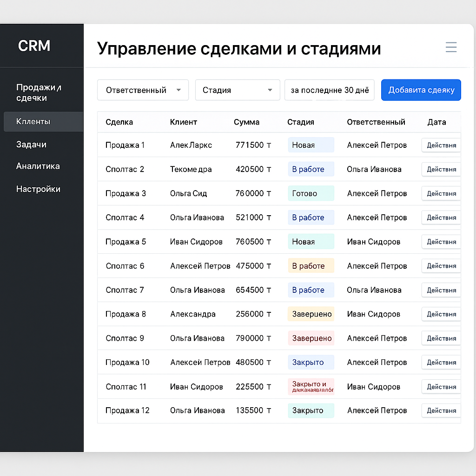Click the Сделка column header
The image size is (476, 476).
(x=119, y=122)
